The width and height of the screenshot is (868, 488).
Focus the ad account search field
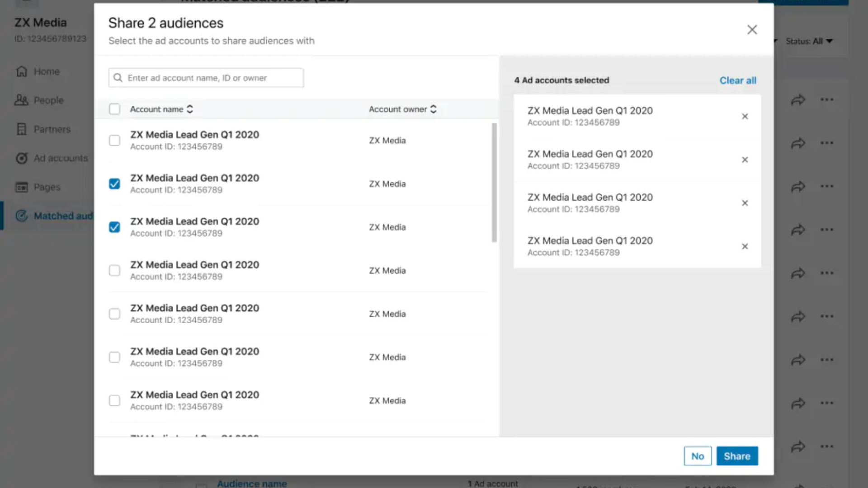(x=212, y=78)
